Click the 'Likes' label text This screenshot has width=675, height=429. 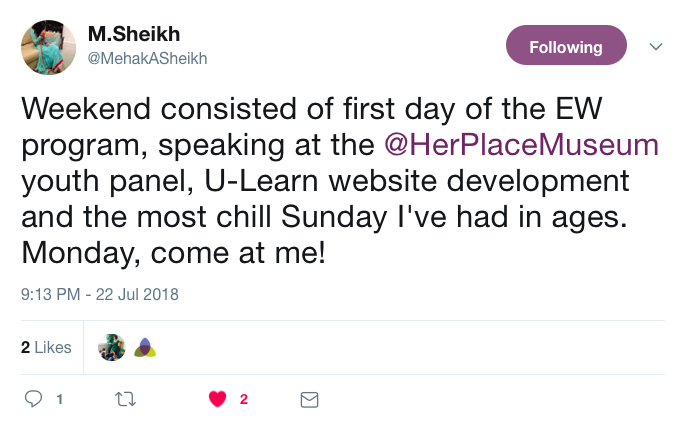point(53,347)
